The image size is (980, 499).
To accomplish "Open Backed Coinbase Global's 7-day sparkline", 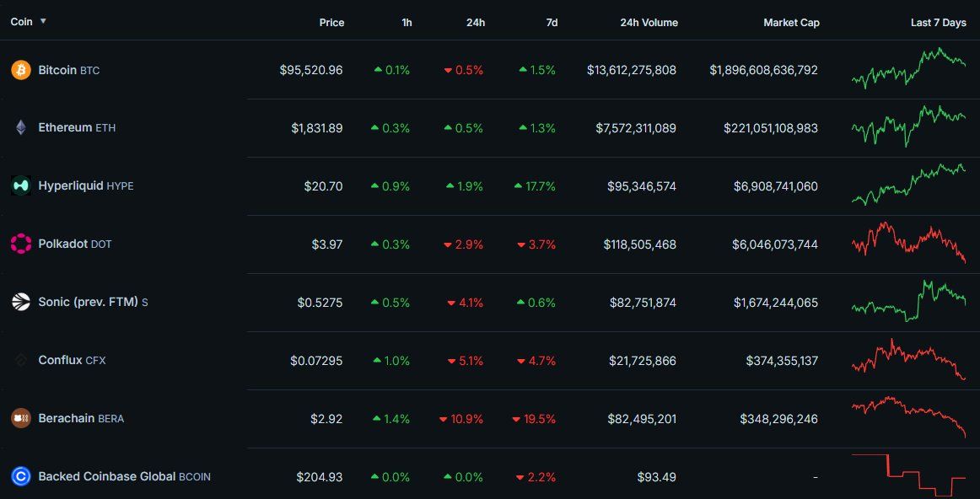I will pos(909,476).
